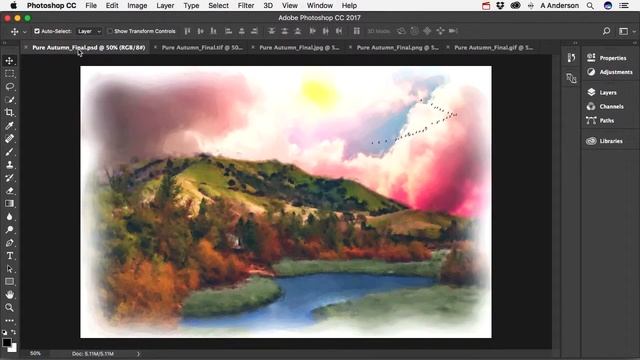Open the Image menu
The image size is (640, 360).
(x=137, y=5)
